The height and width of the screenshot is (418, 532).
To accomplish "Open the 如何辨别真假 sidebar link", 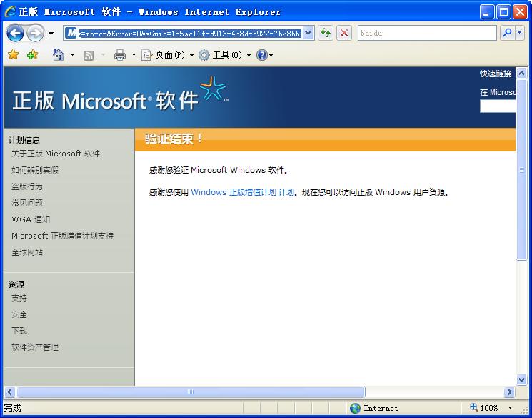I will click(x=35, y=170).
